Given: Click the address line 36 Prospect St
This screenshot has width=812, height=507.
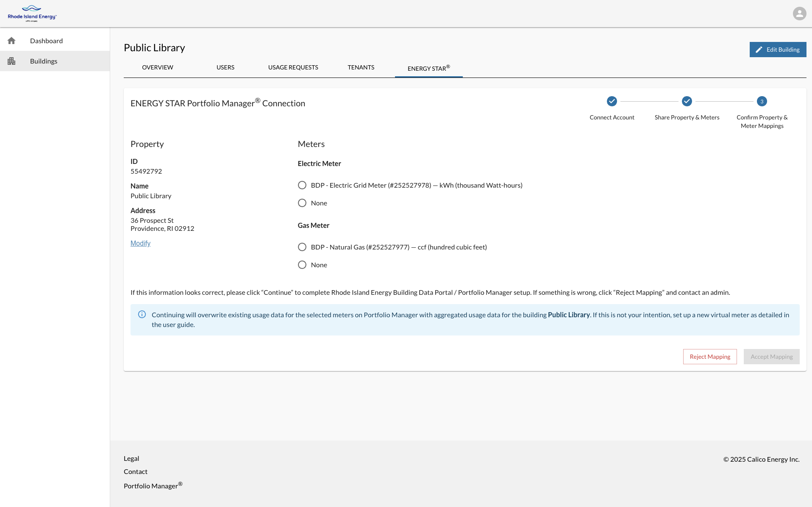Looking at the screenshot, I should pos(152,220).
